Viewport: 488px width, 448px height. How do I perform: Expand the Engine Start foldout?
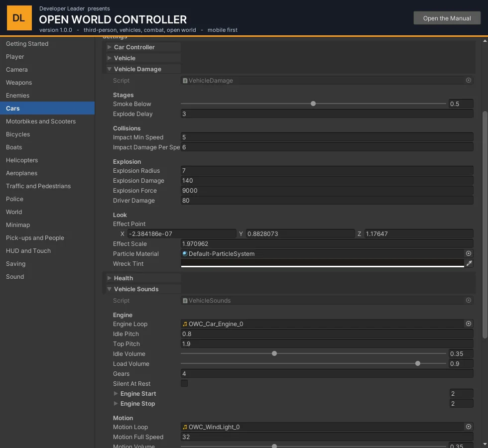coord(116,394)
